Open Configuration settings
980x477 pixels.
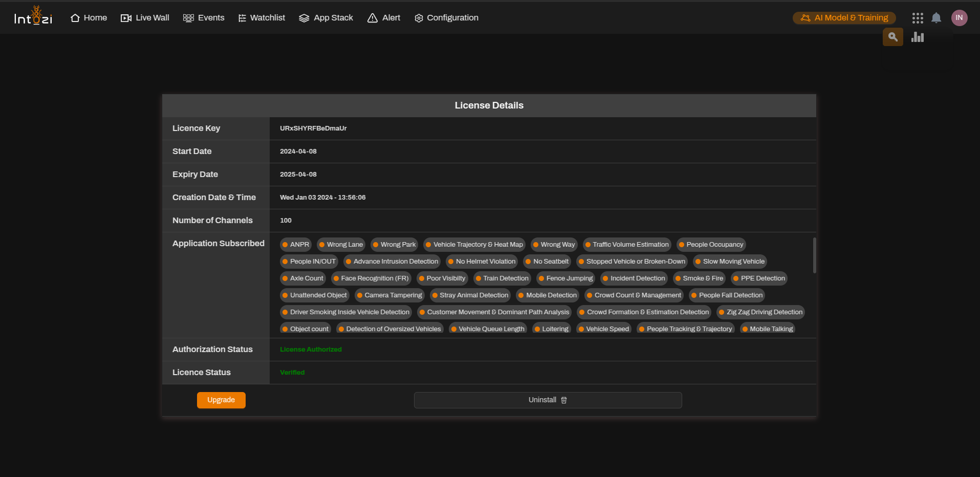pos(446,18)
